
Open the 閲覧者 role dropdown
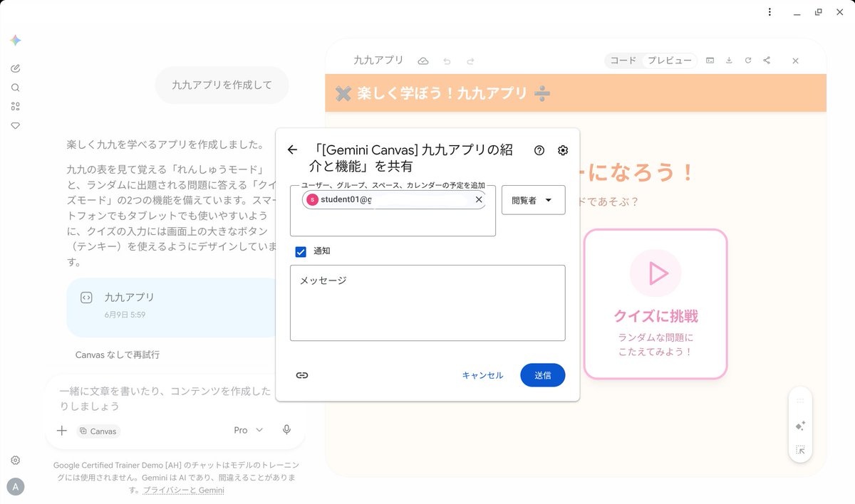(x=534, y=200)
